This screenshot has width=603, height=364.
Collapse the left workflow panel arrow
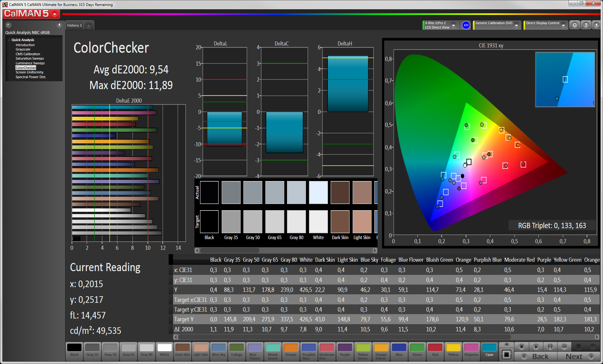59,25
